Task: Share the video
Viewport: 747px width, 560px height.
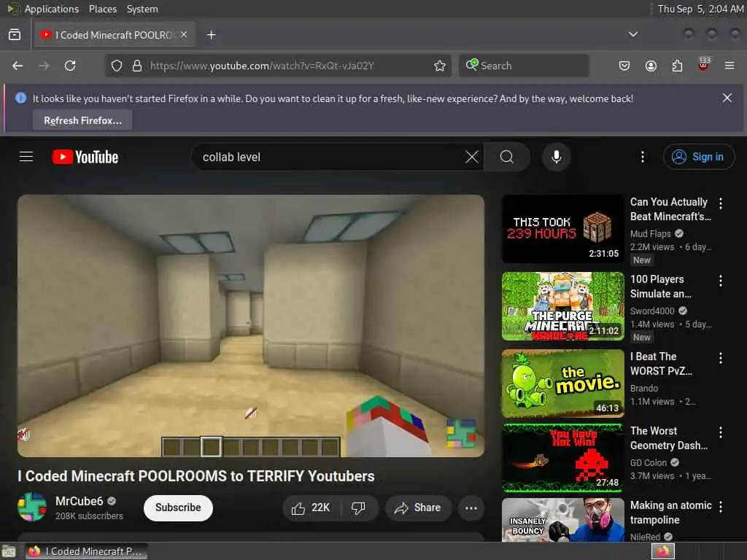Action: point(418,508)
